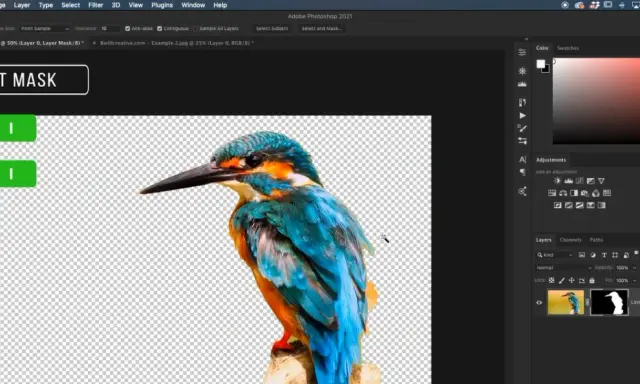Screen dimensions: 640x384
Task: Hide Layer 0 with the eye icon
Action: pos(539,302)
